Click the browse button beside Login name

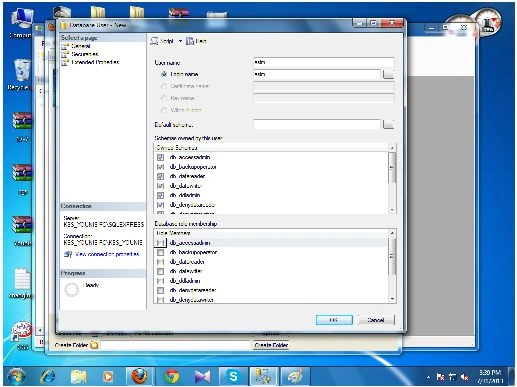click(x=388, y=74)
